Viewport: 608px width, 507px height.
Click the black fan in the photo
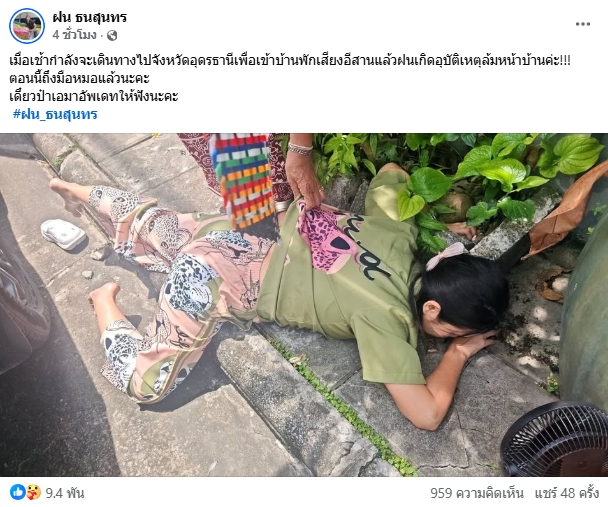pos(554,440)
